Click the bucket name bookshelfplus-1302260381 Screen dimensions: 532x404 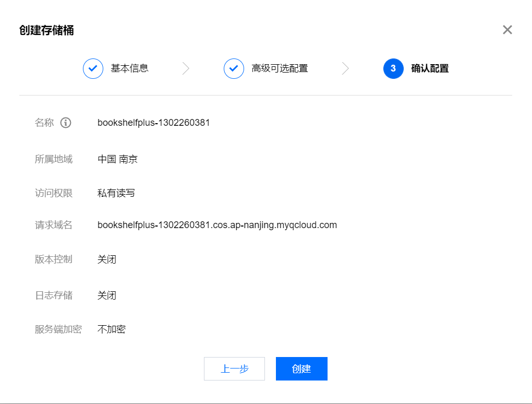[x=153, y=123]
